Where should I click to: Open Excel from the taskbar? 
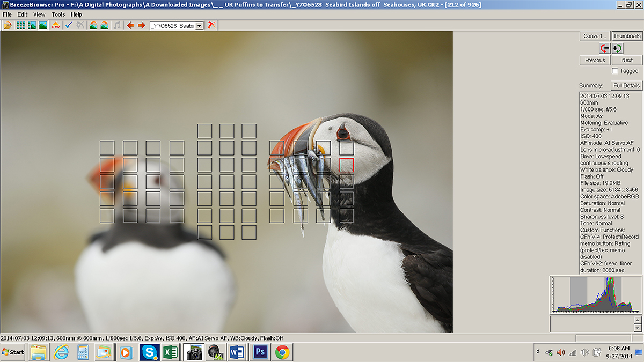171,352
